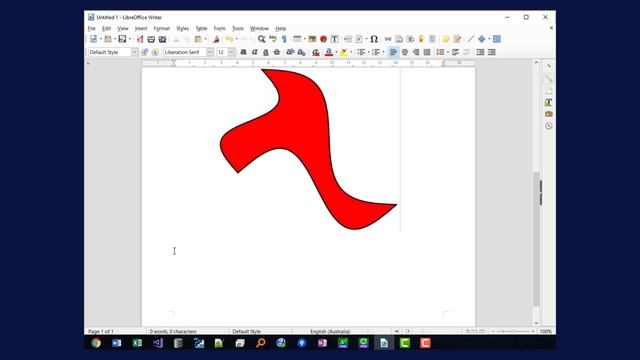Viewport: 640px width, 360px height.
Task: Open Find & Replace with magnifier icon
Action: click(x=261, y=39)
